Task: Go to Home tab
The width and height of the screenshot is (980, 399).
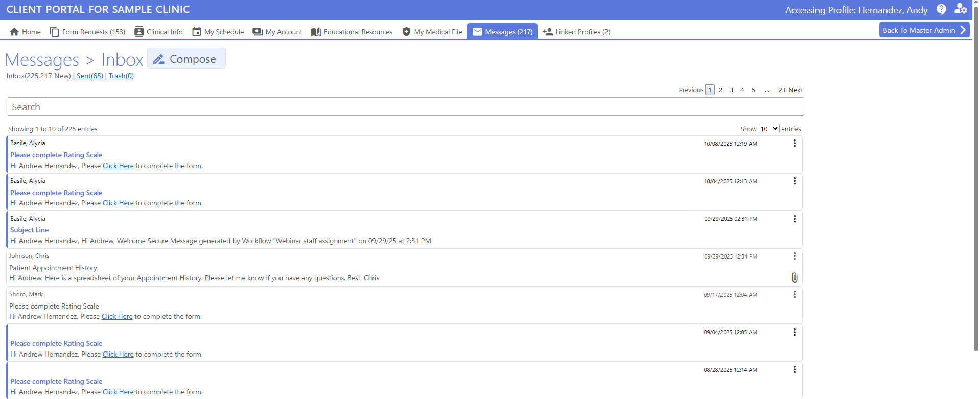Action: click(x=26, y=32)
